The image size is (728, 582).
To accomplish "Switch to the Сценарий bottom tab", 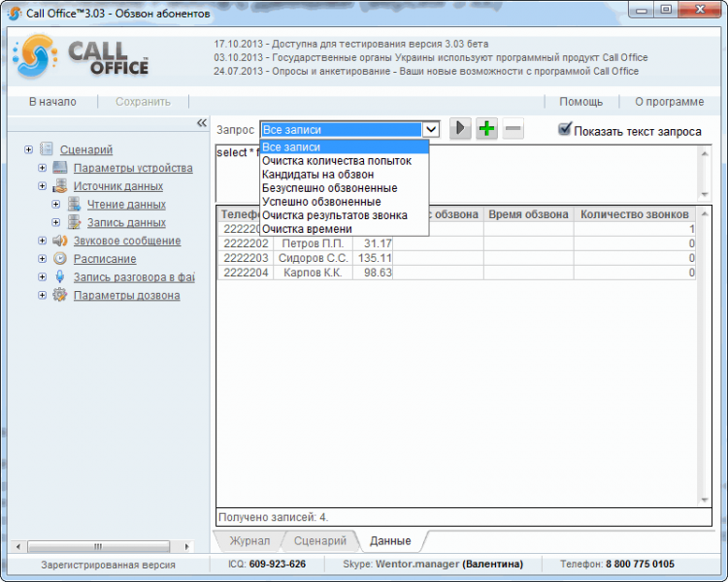I will [x=320, y=540].
